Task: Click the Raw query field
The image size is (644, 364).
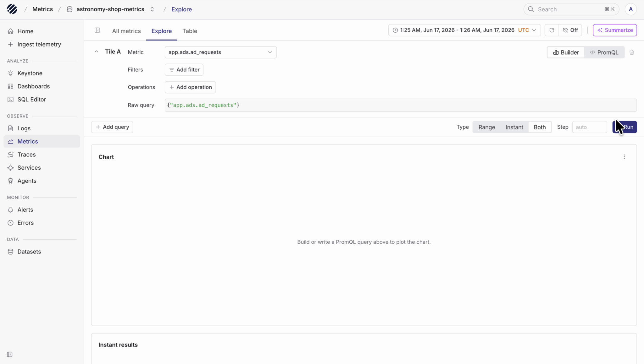Action: [401, 105]
